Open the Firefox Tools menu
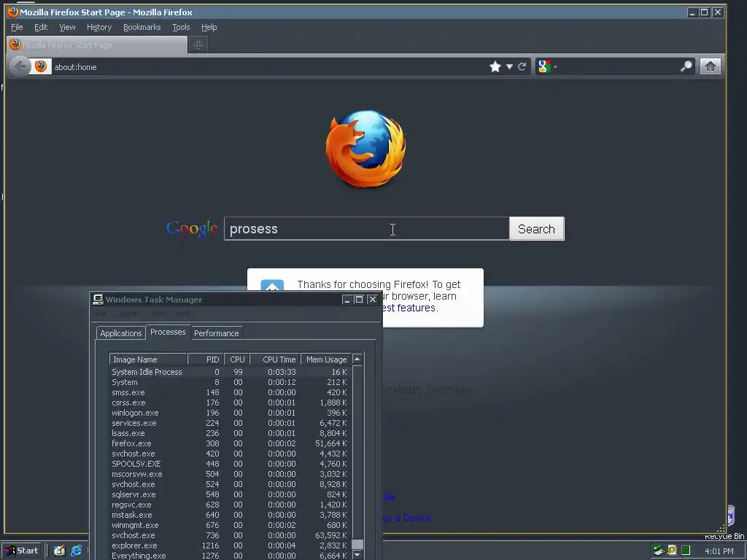 [181, 27]
